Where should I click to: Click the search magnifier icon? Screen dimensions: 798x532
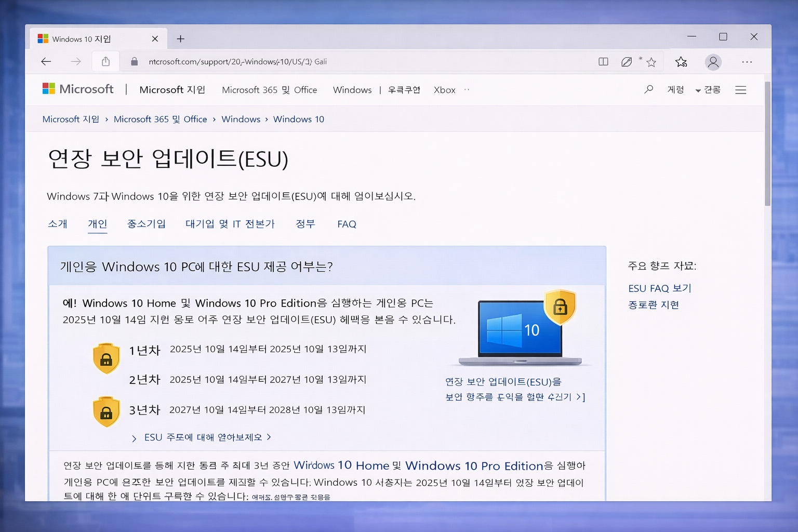click(648, 89)
